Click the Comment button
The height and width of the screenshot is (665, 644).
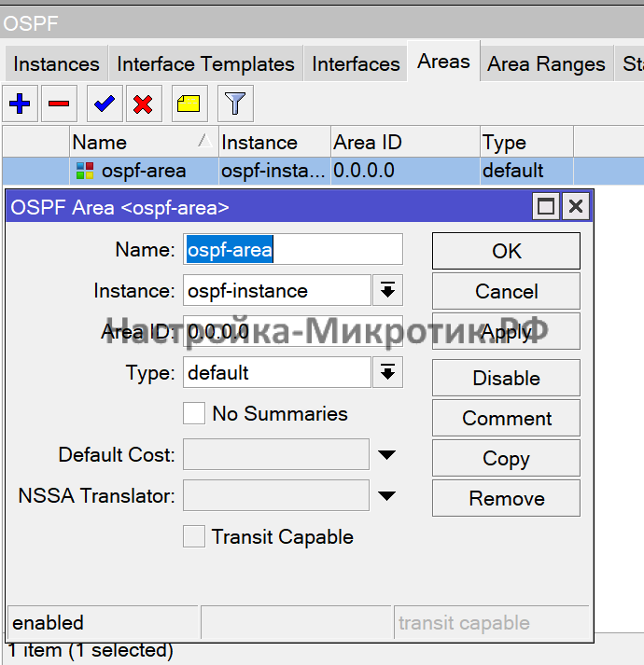[506, 418]
